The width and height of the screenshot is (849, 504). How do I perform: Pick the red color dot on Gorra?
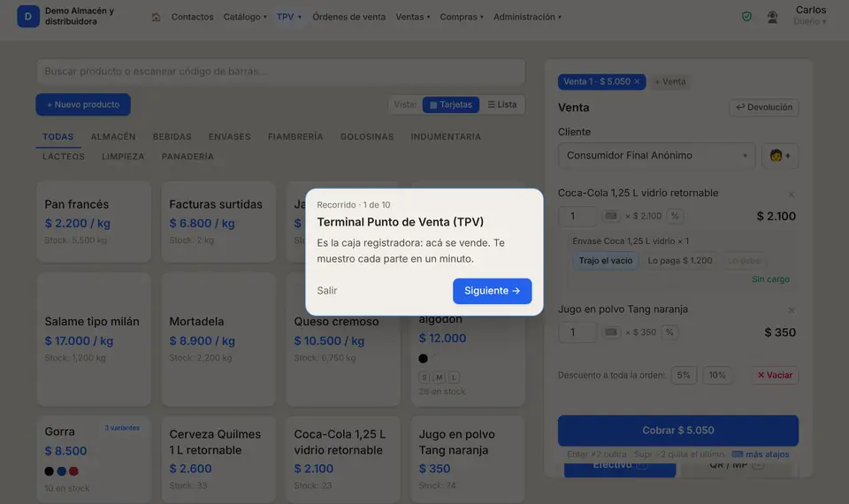pyautogui.click(x=73, y=471)
